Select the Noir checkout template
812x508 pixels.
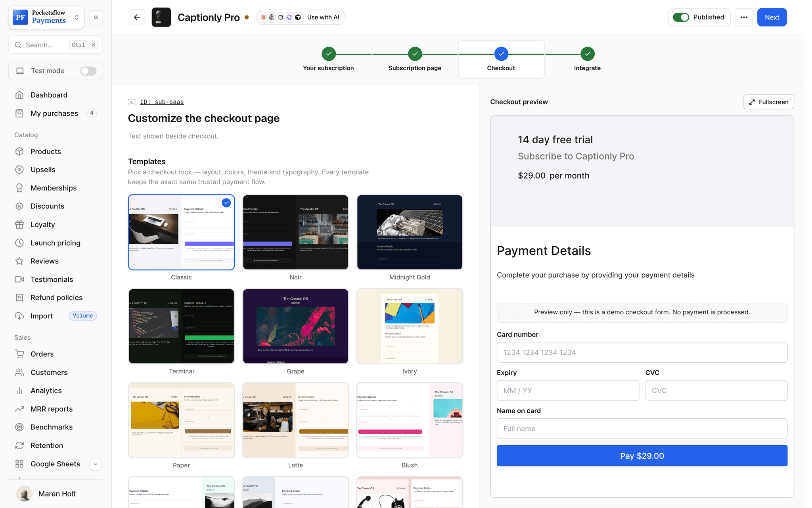pyautogui.click(x=295, y=232)
